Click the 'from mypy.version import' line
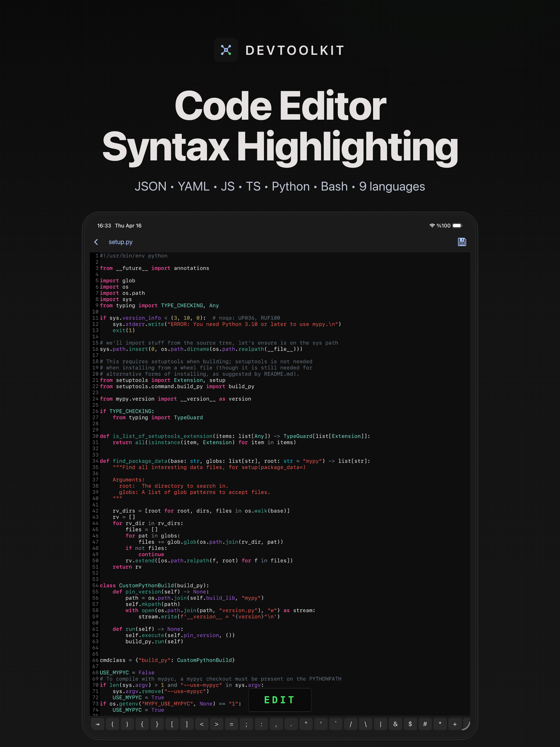 click(176, 399)
